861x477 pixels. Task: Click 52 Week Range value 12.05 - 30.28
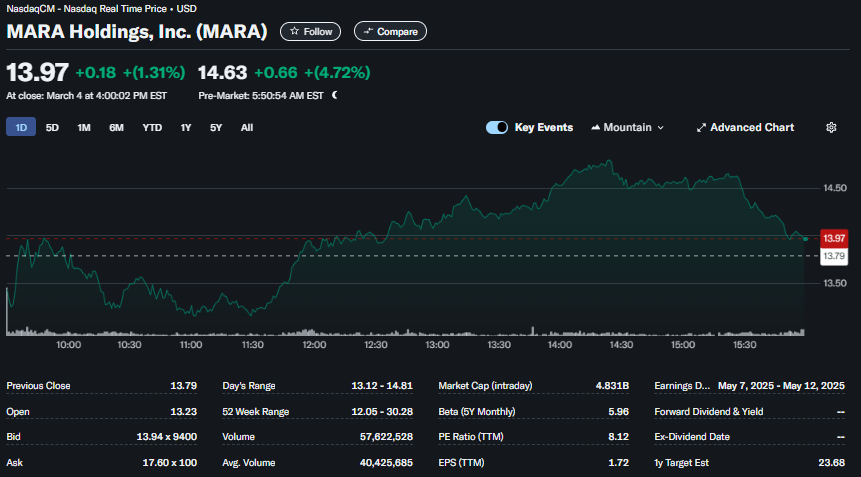pyautogui.click(x=382, y=412)
